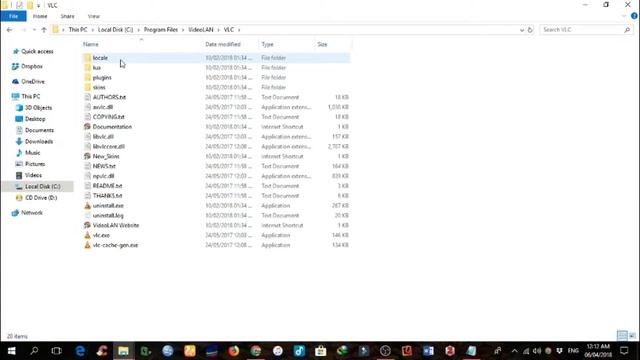
Task: Sort by Date modified column
Action: pos(223,44)
